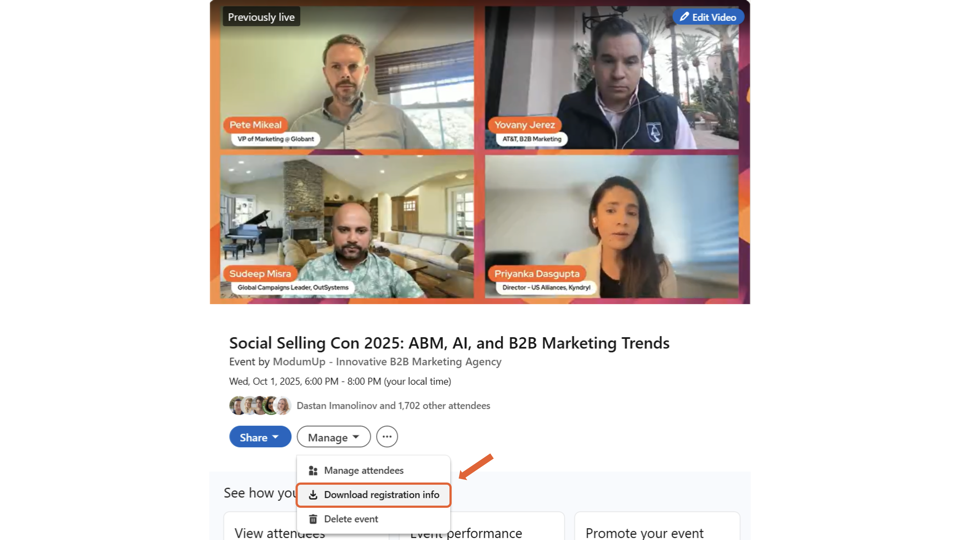Click the stacked attendee avatars
The width and height of the screenshot is (960, 540).
point(260,405)
